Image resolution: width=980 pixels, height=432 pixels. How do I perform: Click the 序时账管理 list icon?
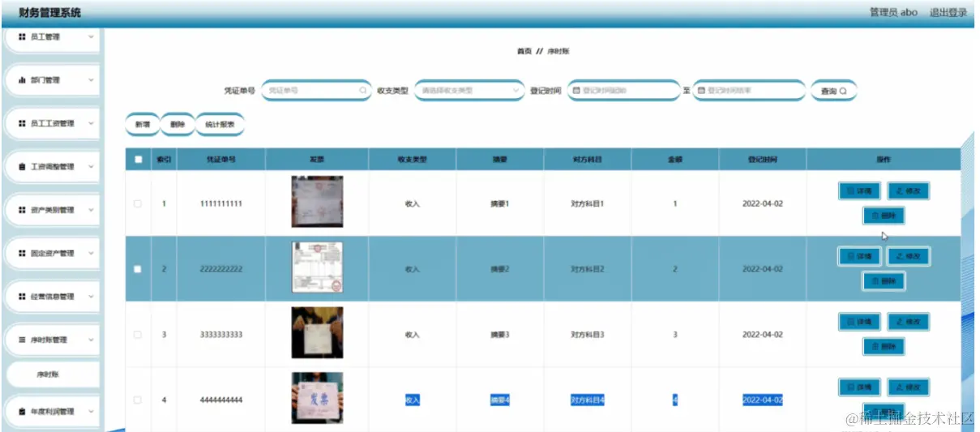22,340
